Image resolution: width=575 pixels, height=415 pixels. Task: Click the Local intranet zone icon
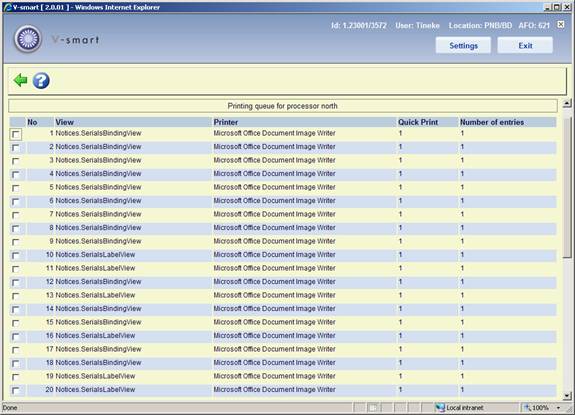pos(439,408)
